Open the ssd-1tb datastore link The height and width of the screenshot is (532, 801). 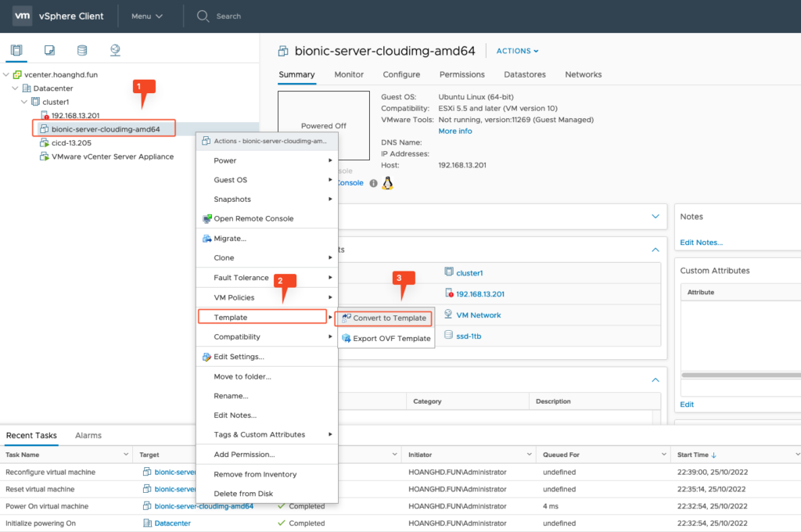[469, 336]
